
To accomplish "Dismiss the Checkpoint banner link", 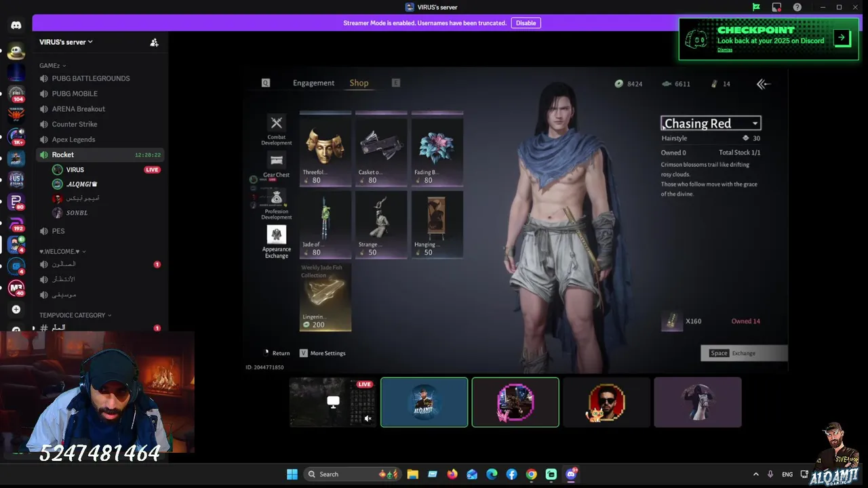I will tap(725, 50).
